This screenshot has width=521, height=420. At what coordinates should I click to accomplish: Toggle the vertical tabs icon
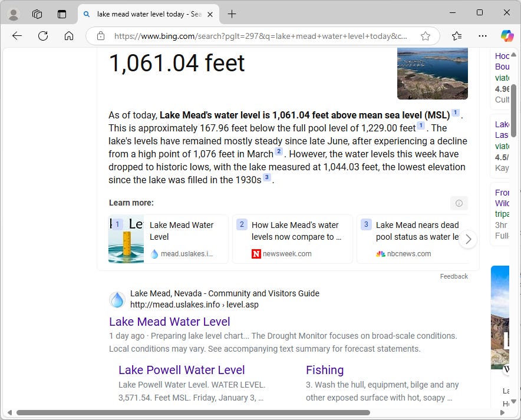coord(62,14)
